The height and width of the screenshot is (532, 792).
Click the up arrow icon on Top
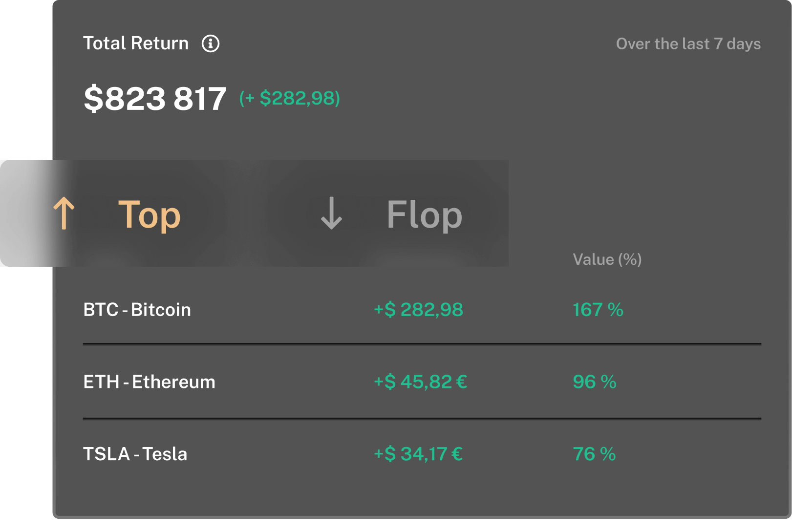(x=64, y=213)
